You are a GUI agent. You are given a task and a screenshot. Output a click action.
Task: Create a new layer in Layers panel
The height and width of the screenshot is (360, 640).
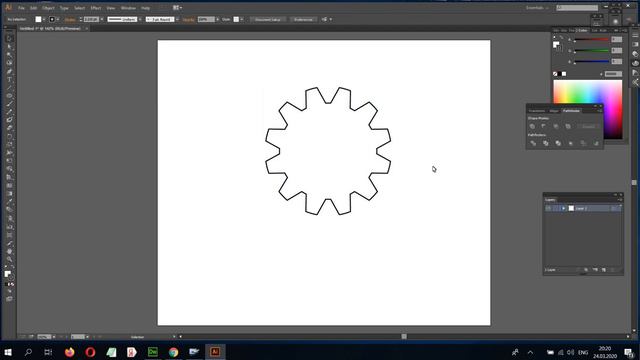click(604, 270)
